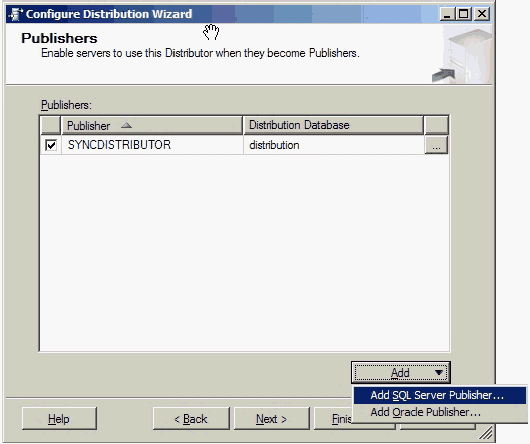
Task: Click the blank checkbox column header
Action: coord(50,125)
